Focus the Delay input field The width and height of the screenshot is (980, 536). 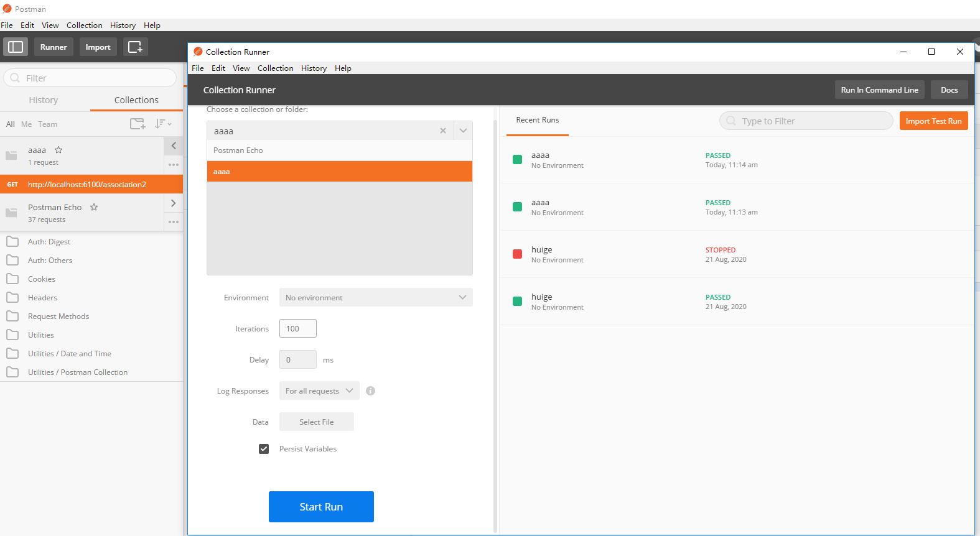[x=298, y=359]
